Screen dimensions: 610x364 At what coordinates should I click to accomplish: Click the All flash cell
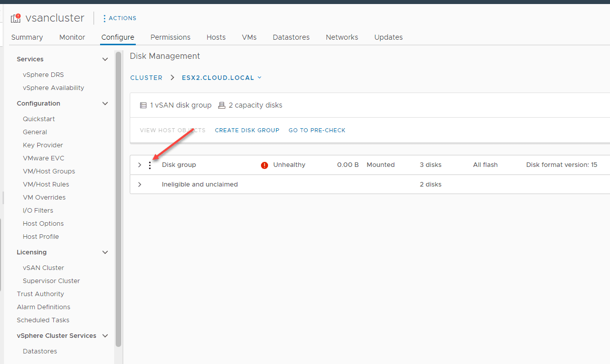485,165
